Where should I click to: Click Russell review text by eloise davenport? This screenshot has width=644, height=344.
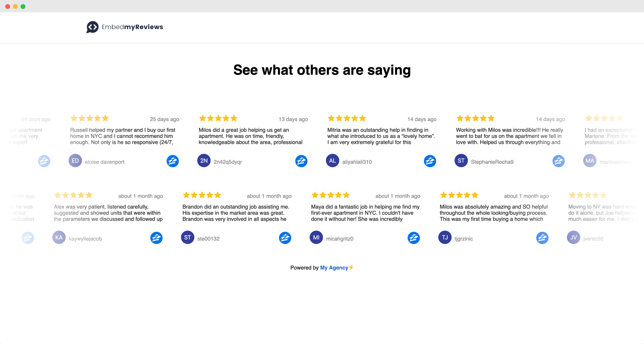123,136
